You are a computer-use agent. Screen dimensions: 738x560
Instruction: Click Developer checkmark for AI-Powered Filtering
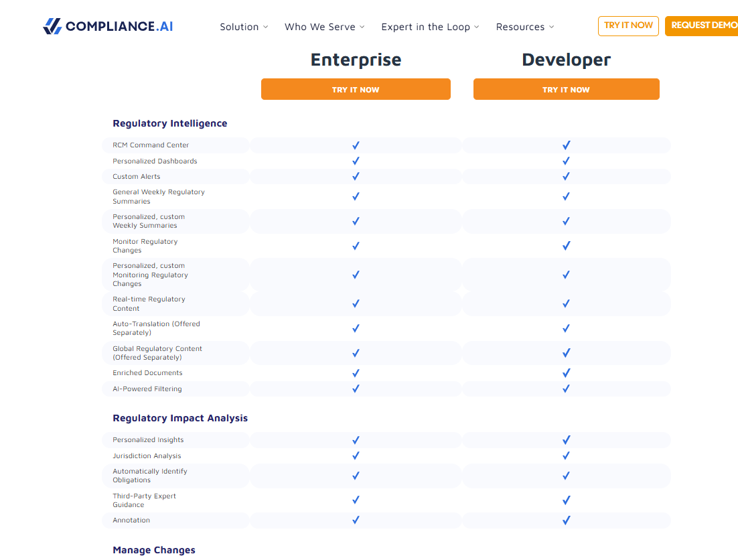click(566, 389)
